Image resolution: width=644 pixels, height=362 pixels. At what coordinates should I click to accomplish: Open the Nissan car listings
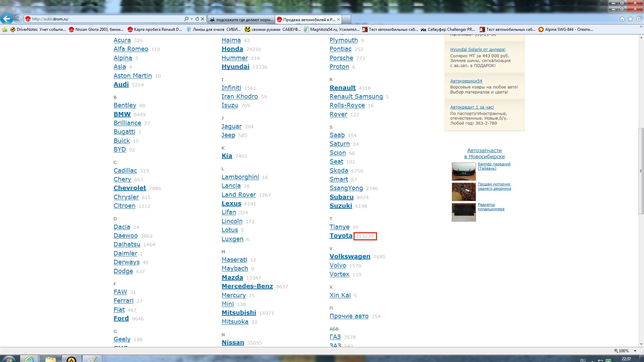click(233, 343)
